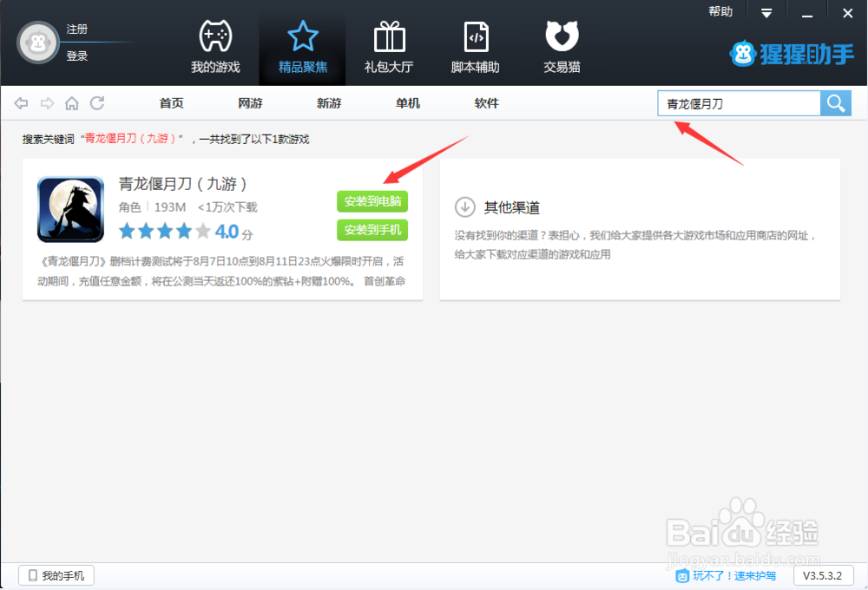Viewport: 868px width, 590px height.
Task: Go forward with the right arrow
Action: pyautogui.click(x=47, y=103)
